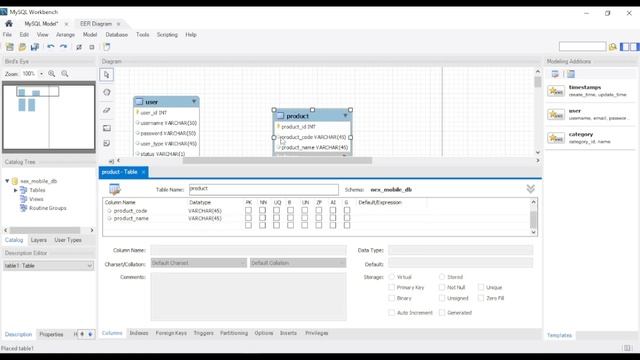Select the eraser tool

tap(107, 110)
